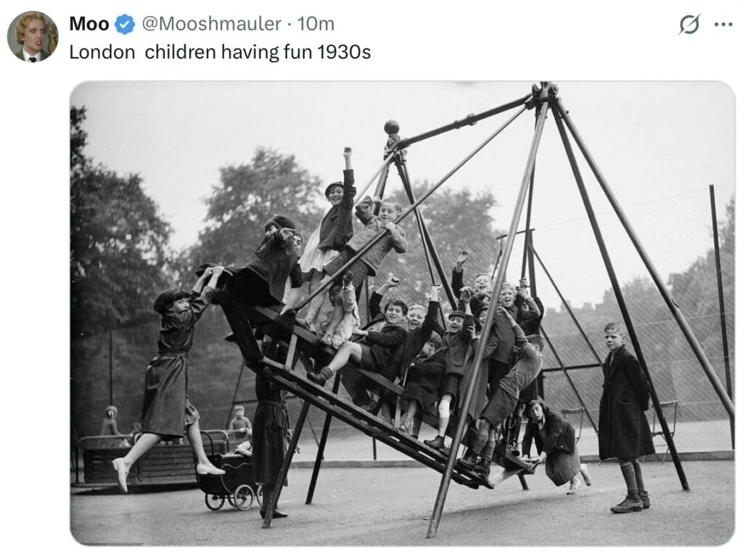Image resolution: width=743 pixels, height=560 pixels.
Task: Click the tweet text about London children
Action: click(220, 52)
